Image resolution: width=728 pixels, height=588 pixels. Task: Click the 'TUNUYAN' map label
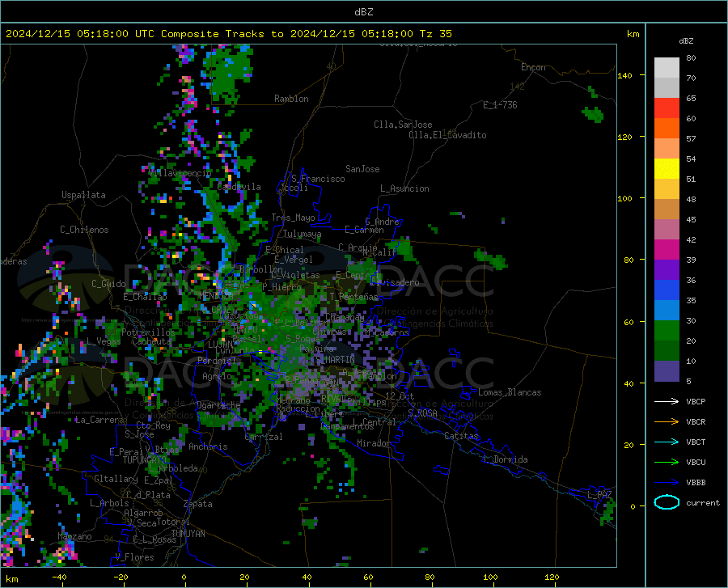(188, 533)
